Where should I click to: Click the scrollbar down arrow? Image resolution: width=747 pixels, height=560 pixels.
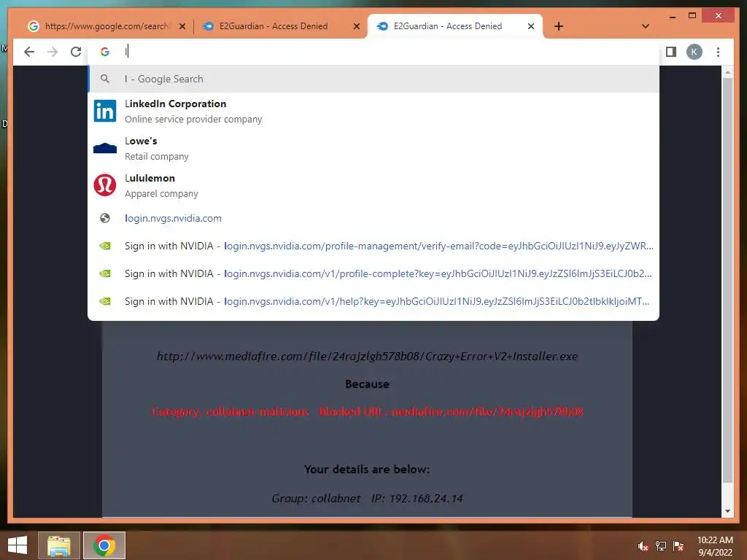point(727,511)
